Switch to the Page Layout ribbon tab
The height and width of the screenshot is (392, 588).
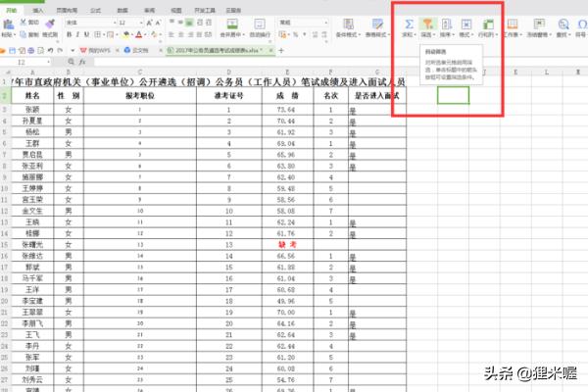(67, 10)
